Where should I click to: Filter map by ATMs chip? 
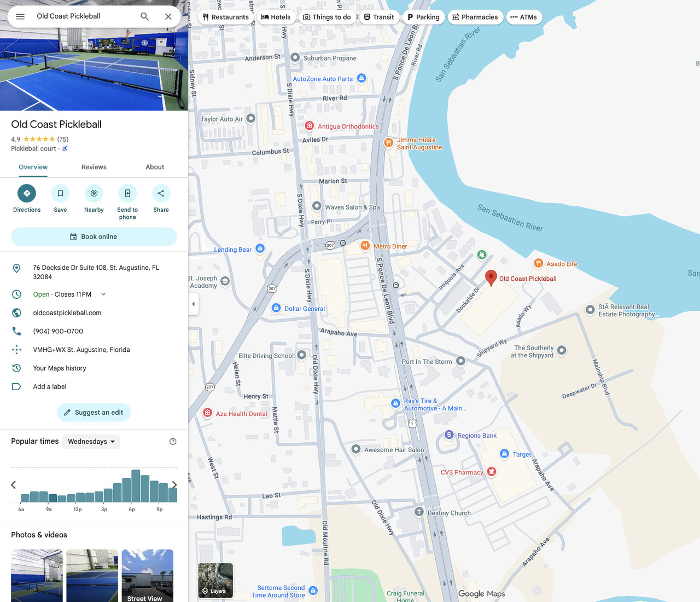pyautogui.click(x=524, y=17)
